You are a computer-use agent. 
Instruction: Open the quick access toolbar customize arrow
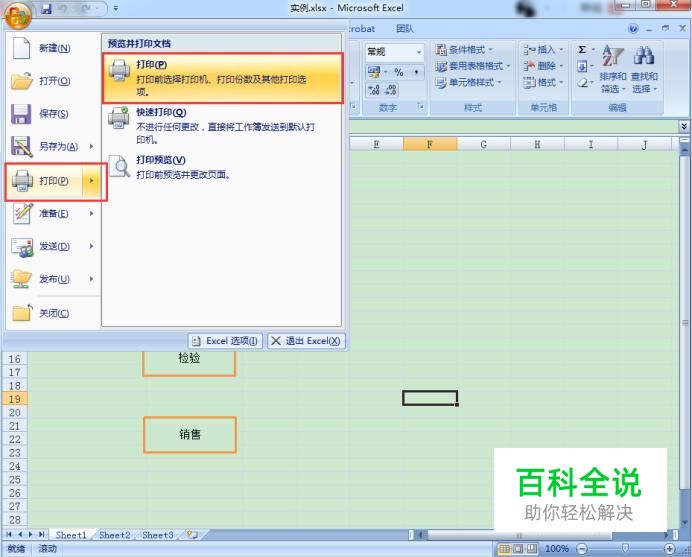coord(116,8)
